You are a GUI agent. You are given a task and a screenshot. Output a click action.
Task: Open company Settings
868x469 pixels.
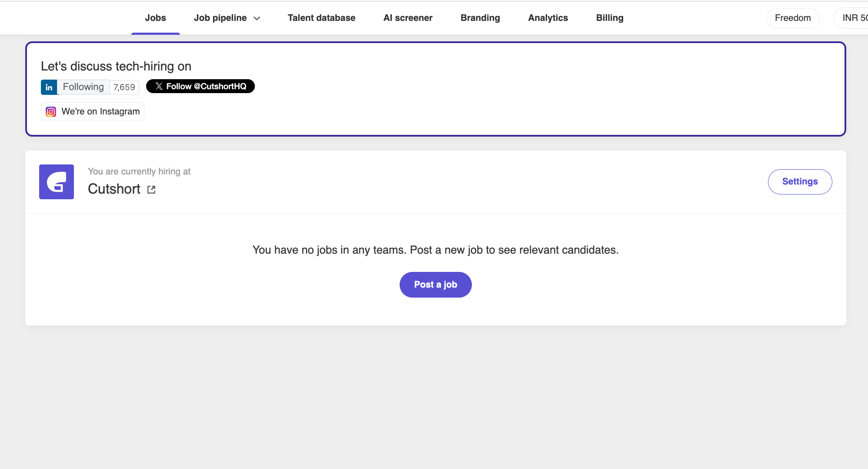(x=800, y=181)
